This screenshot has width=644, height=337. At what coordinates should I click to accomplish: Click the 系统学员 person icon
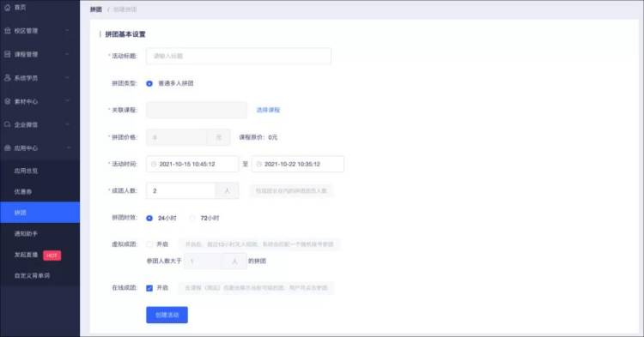coord(7,77)
